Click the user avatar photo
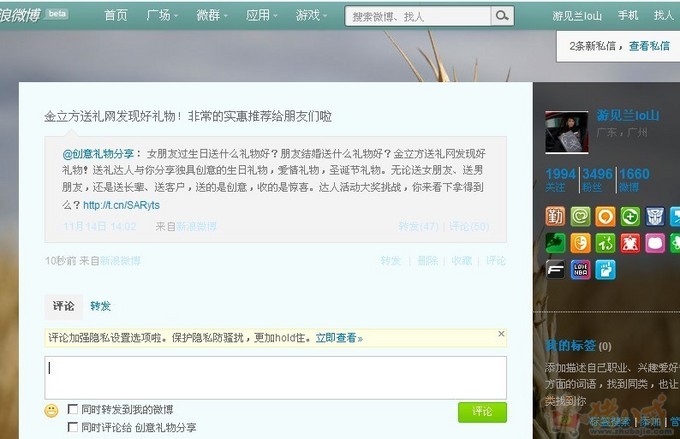The height and width of the screenshot is (439, 680). (566, 132)
